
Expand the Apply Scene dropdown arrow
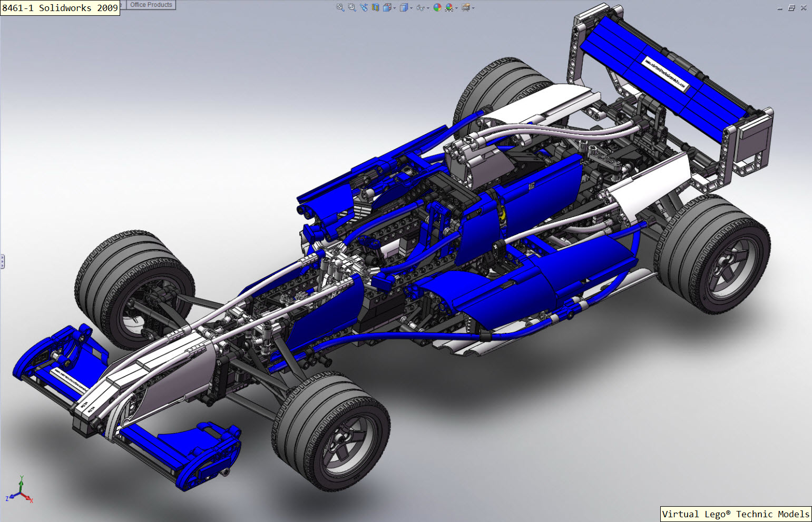coord(456,8)
